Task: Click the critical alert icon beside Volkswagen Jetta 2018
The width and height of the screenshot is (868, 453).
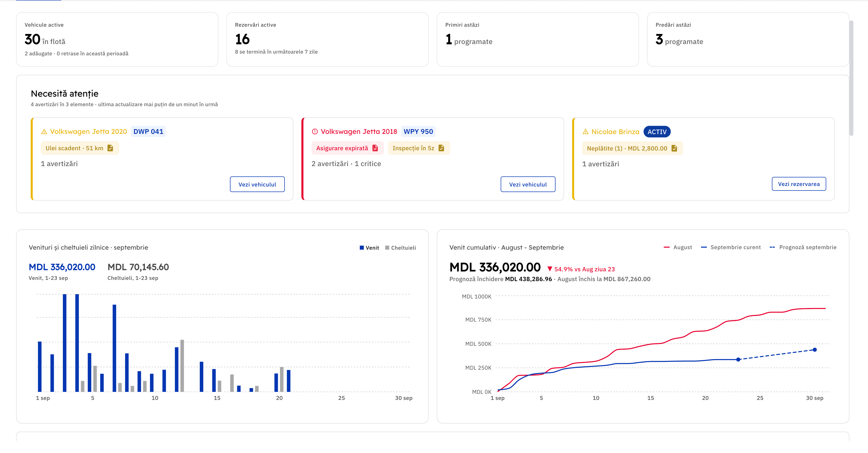Action: [315, 132]
